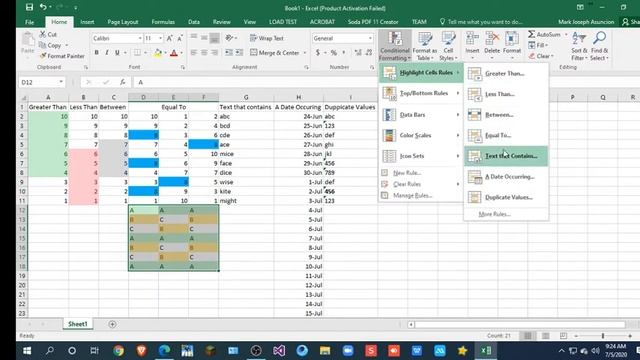The image size is (640, 360).
Task: Switch to Page Break Preview in status bar
Action: [x=563, y=336]
